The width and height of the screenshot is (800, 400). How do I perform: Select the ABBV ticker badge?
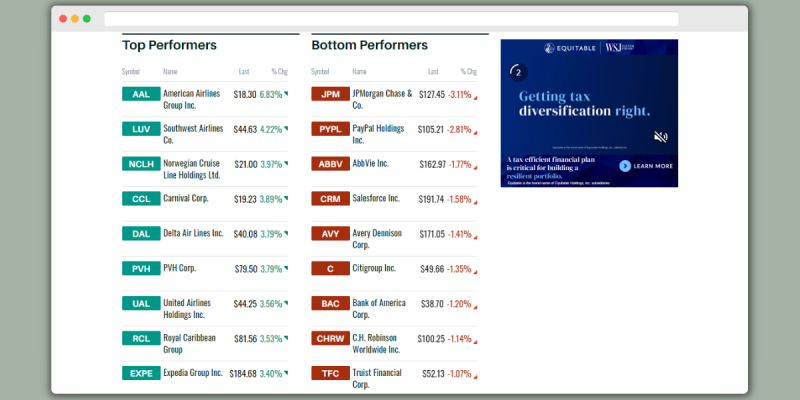[331, 164]
